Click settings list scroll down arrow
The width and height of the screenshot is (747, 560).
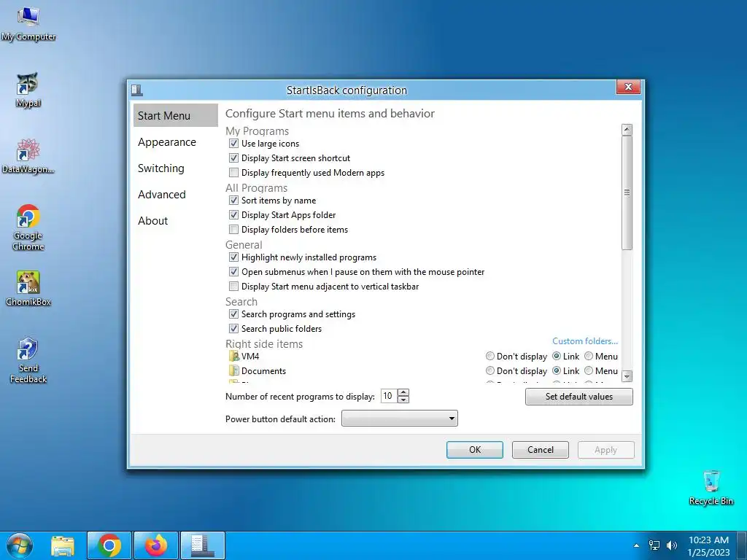(627, 376)
